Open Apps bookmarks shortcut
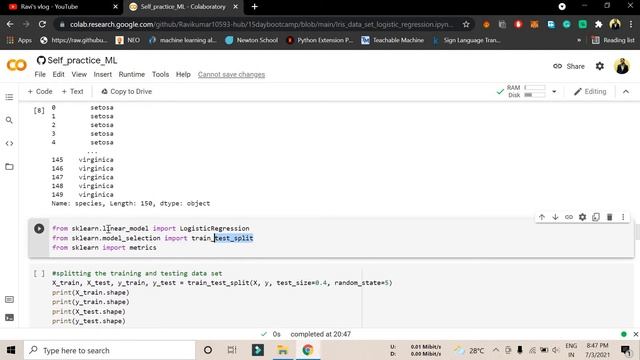This screenshot has width=640, height=360. (x=19, y=40)
